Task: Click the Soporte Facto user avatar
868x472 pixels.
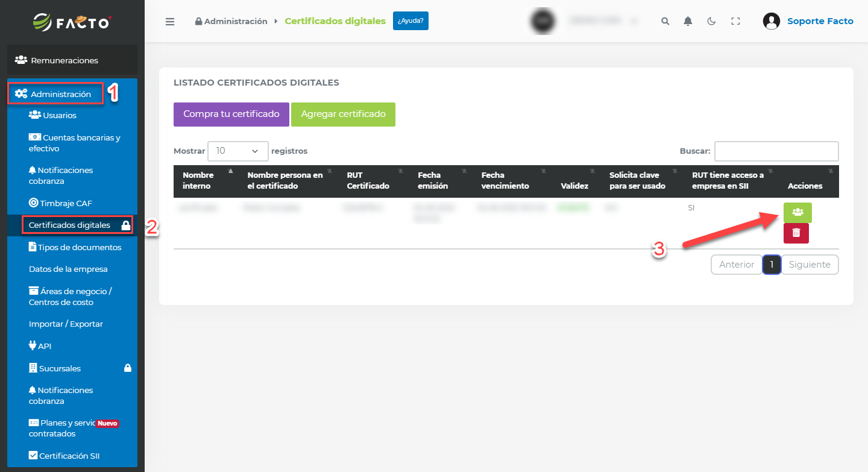Action: pyautogui.click(x=771, y=21)
